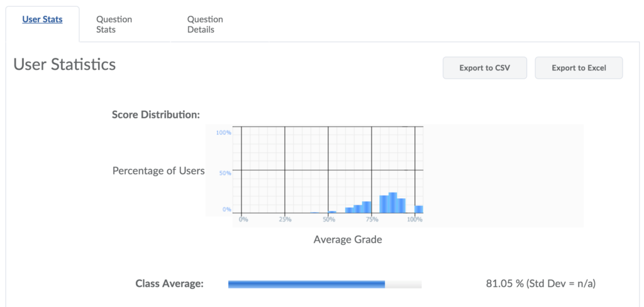Click the 25% label on the horizontal axis

point(285,220)
